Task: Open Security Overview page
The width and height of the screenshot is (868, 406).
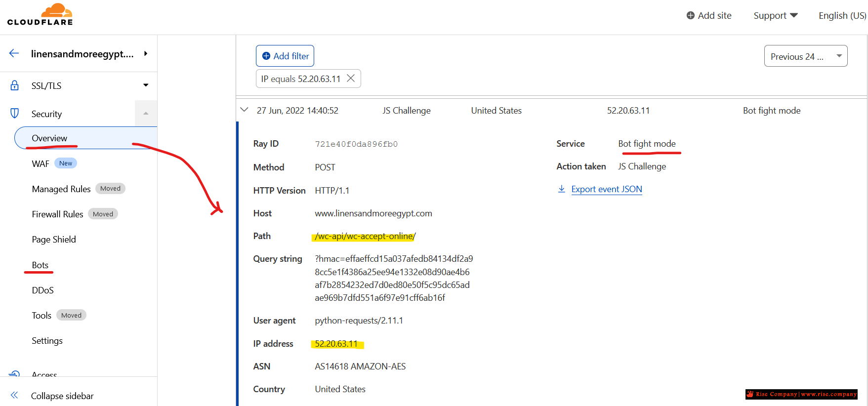Action: point(86,138)
